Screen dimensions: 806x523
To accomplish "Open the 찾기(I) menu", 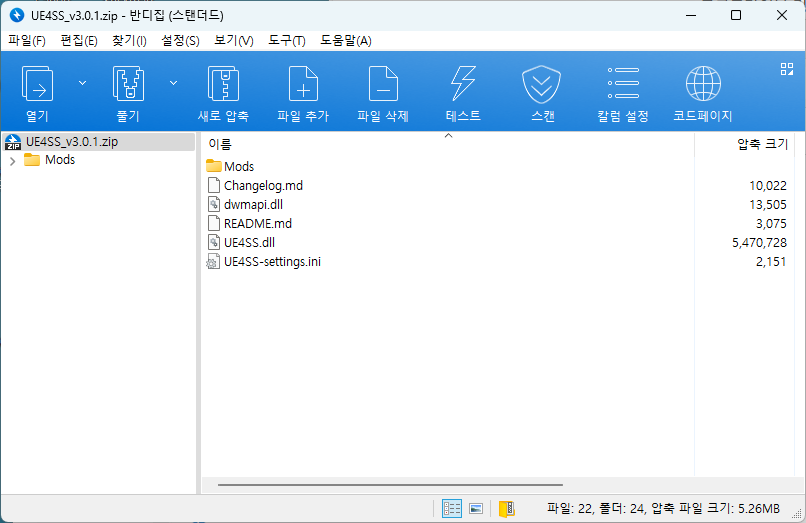I will tap(129, 41).
